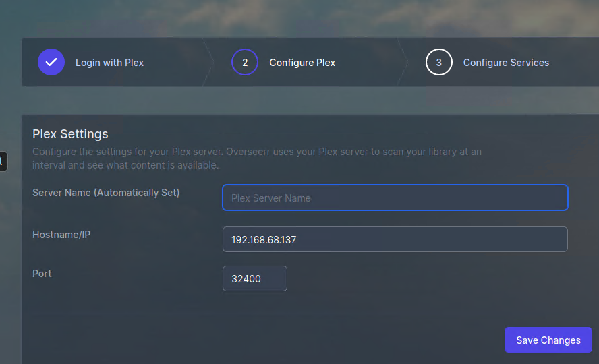Screen dimensions: 599x364
Task: Save Changes to Plex settings
Action: [548, 340]
